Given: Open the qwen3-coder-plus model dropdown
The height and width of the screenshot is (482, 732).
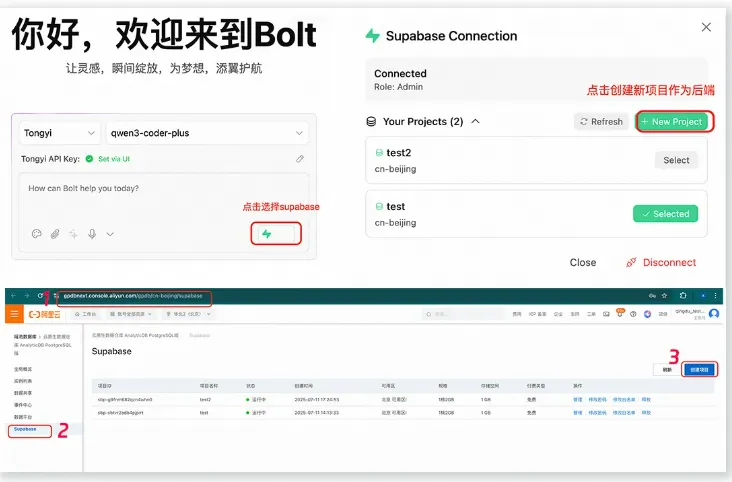Looking at the screenshot, I should coord(207,133).
